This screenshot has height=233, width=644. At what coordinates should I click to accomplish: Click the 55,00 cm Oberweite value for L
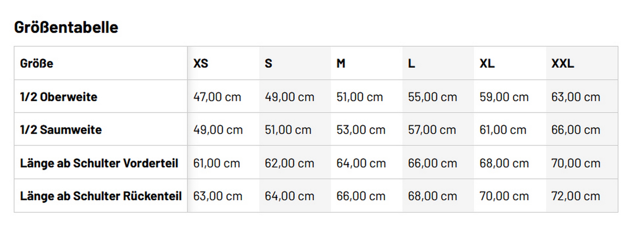pyautogui.click(x=432, y=97)
